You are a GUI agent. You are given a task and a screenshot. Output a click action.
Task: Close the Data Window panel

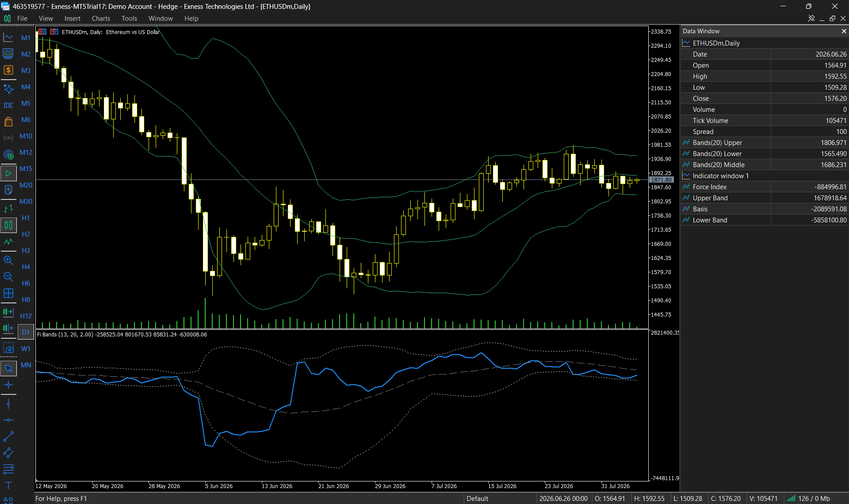tap(844, 31)
